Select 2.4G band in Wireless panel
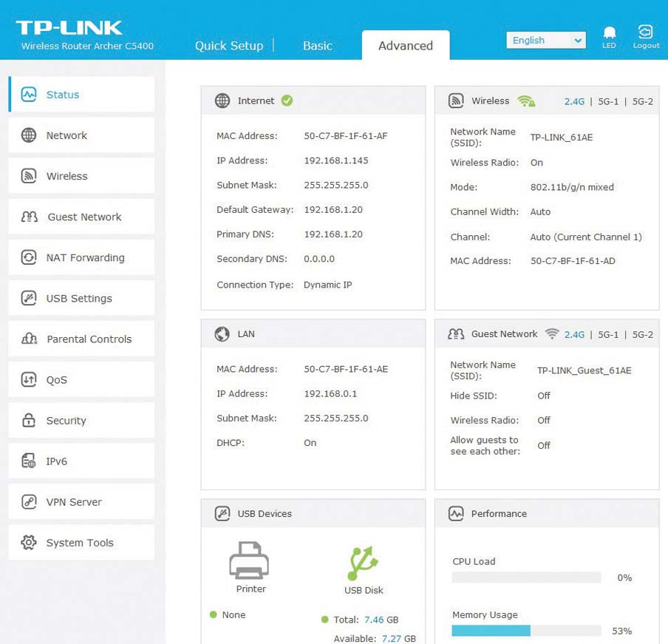Viewport: 668px width, 644px height. click(574, 101)
